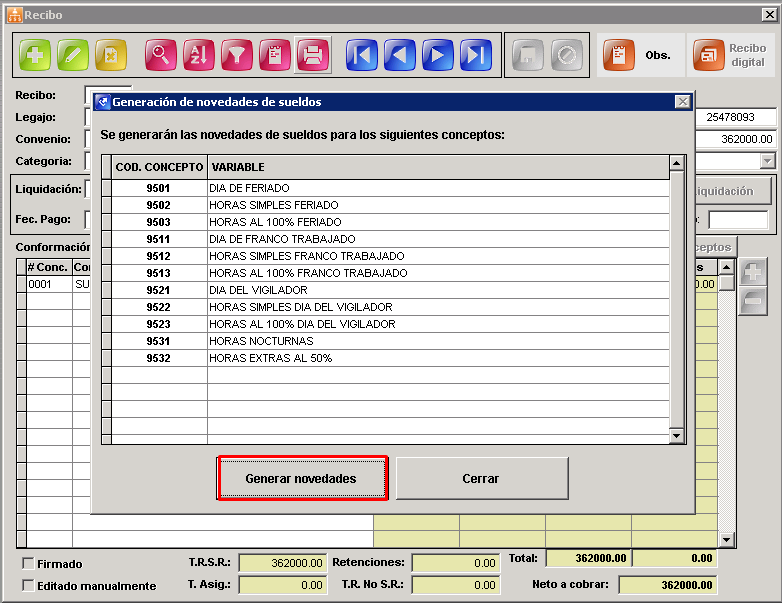
Task: Click the yellow delete document icon
Action: 111,55
